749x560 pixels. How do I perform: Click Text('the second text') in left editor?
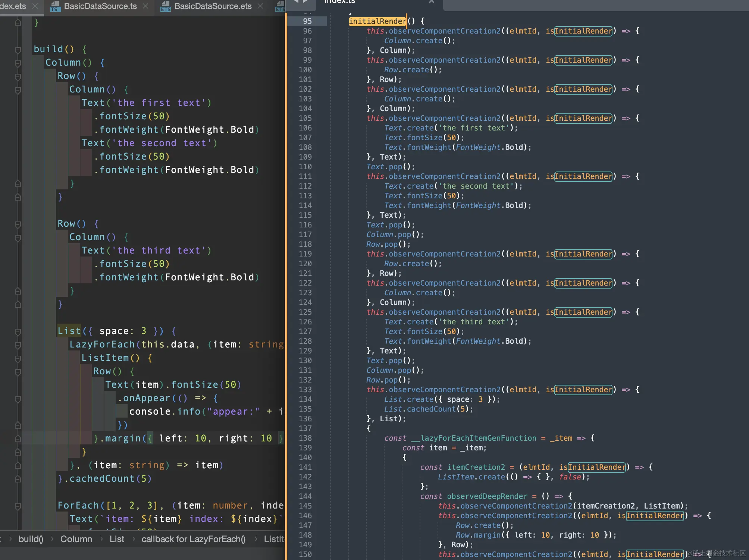pos(150,143)
